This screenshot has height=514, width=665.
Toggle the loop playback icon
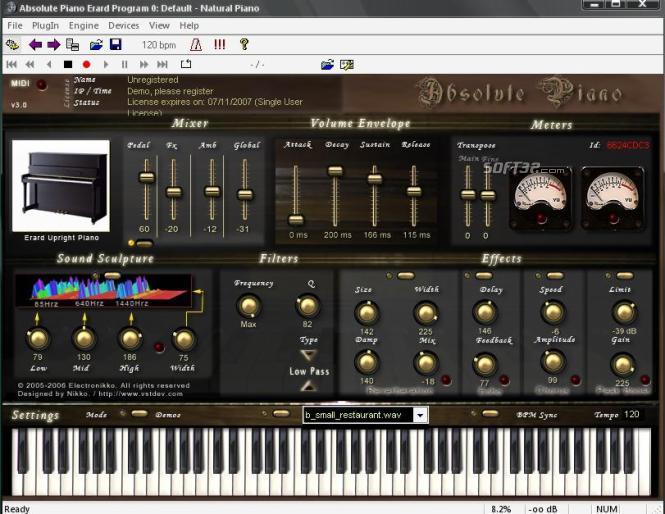pos(186,64)
